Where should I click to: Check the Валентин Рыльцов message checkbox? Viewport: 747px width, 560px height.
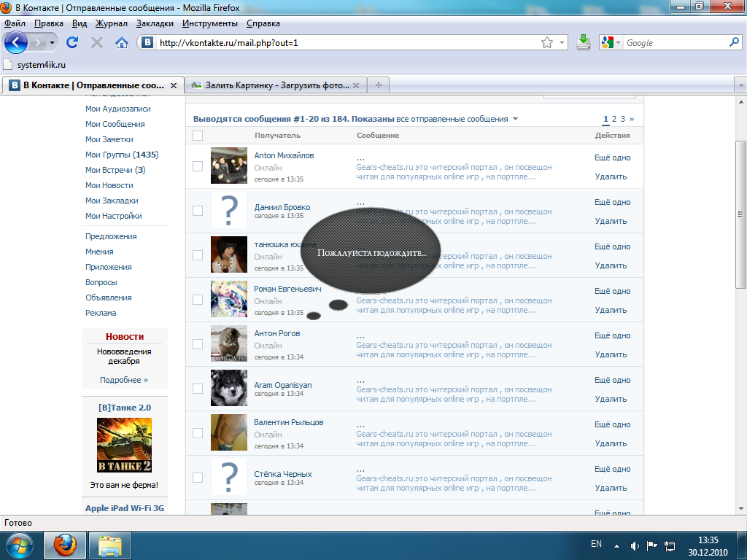click(x=198, y=433)
